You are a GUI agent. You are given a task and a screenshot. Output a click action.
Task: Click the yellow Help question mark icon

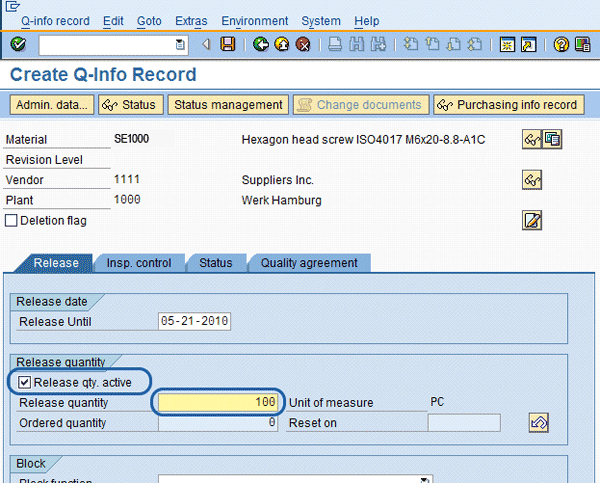pyautogui.click(x=561, y=45)
